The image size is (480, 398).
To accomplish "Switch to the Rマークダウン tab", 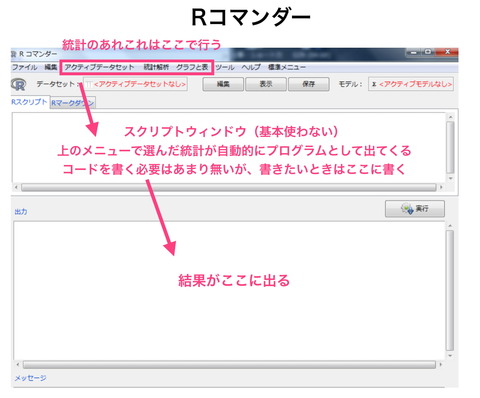I will [x=73, y=103].
